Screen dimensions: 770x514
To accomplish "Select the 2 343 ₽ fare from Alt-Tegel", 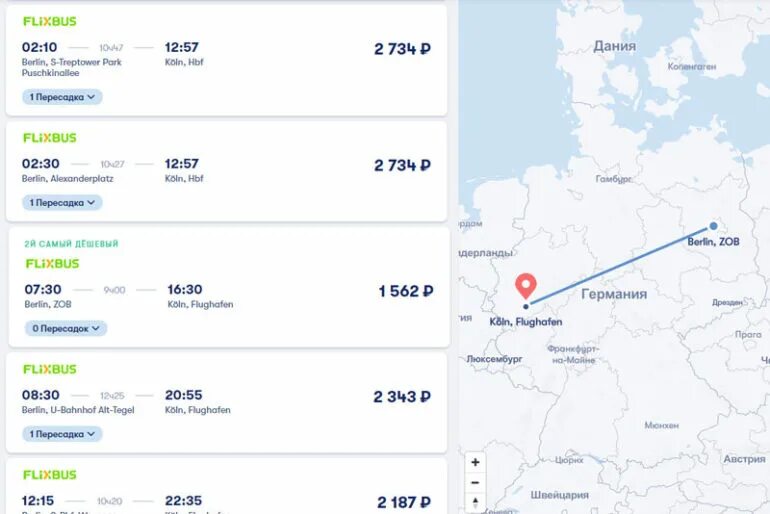I will pos(402,397).
